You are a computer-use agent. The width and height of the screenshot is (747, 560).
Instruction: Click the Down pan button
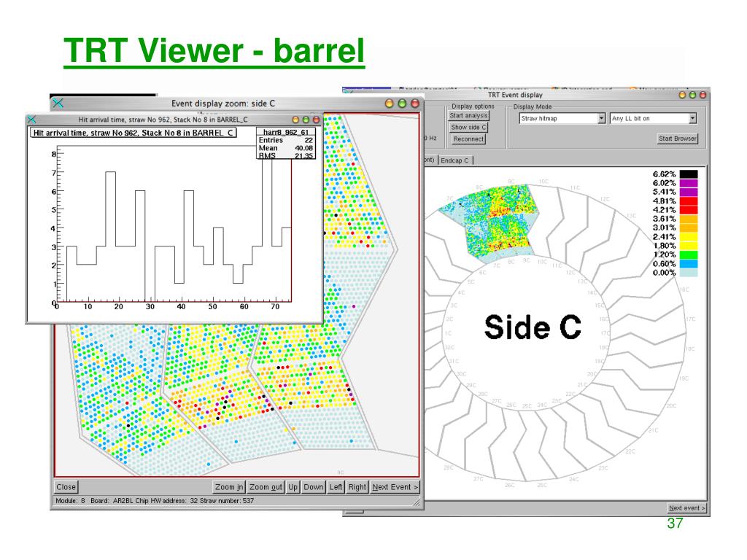tap(314, 486)
